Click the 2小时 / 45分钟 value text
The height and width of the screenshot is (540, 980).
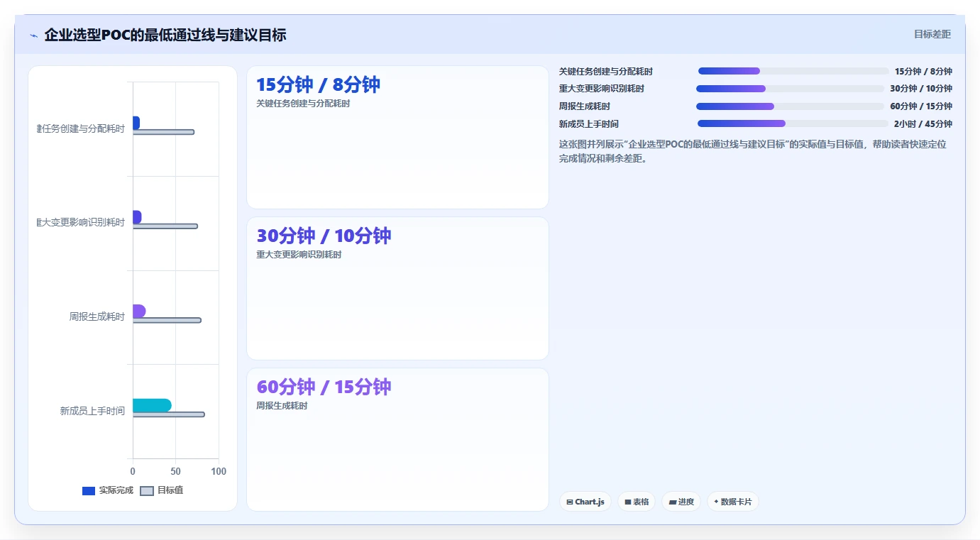tap(923, 124)
